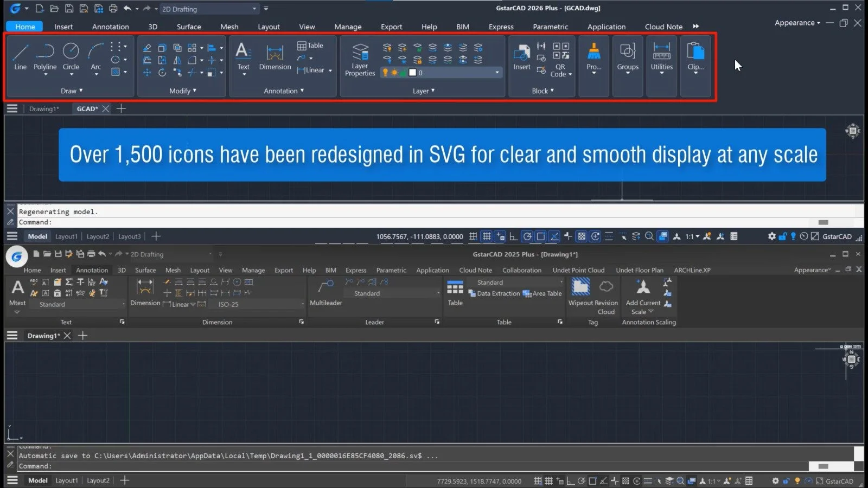868x488 pixels.
Task: Click the Hatch tool in the Draw panel
Action: 116,72
